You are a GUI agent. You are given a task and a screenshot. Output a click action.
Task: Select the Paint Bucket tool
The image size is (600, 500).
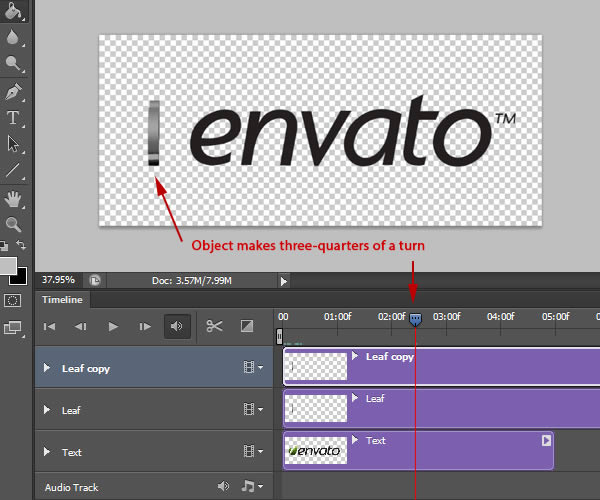[13, 10]
